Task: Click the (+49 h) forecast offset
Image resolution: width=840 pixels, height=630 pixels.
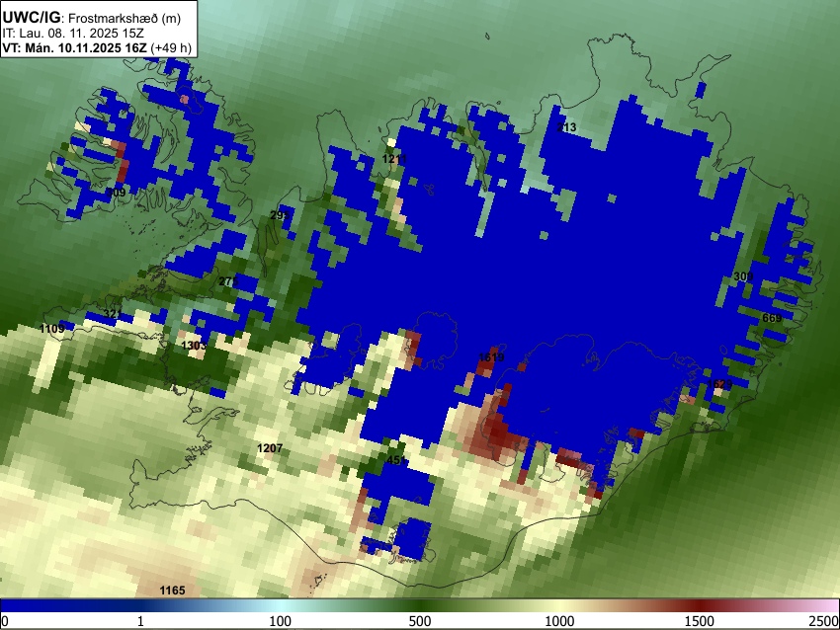Action: (171, 47)
